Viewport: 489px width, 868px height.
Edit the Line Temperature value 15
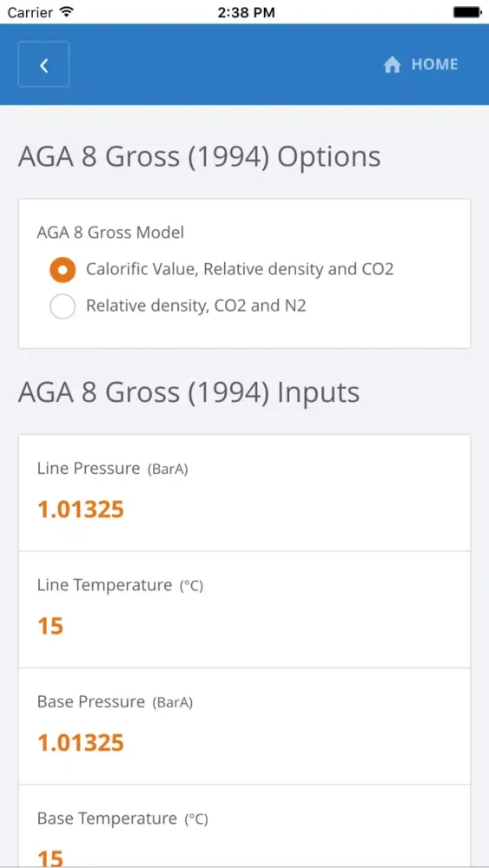tap(50, 626)
